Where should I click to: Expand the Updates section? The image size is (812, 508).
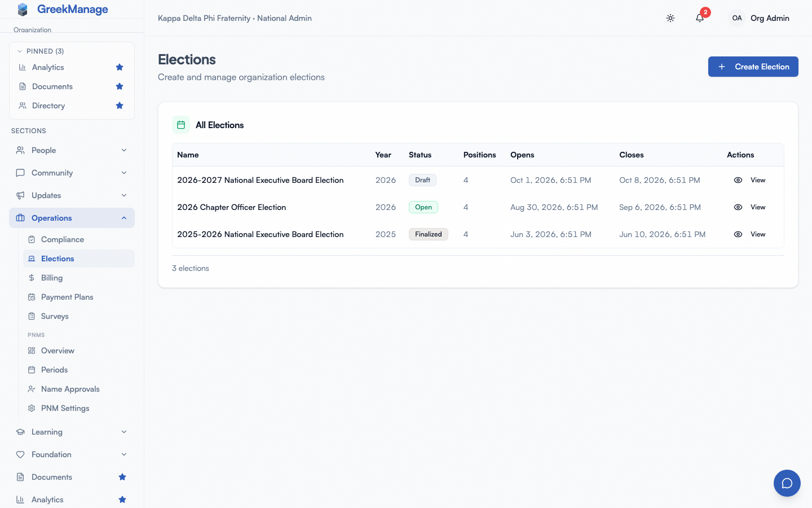pos(72,195)
